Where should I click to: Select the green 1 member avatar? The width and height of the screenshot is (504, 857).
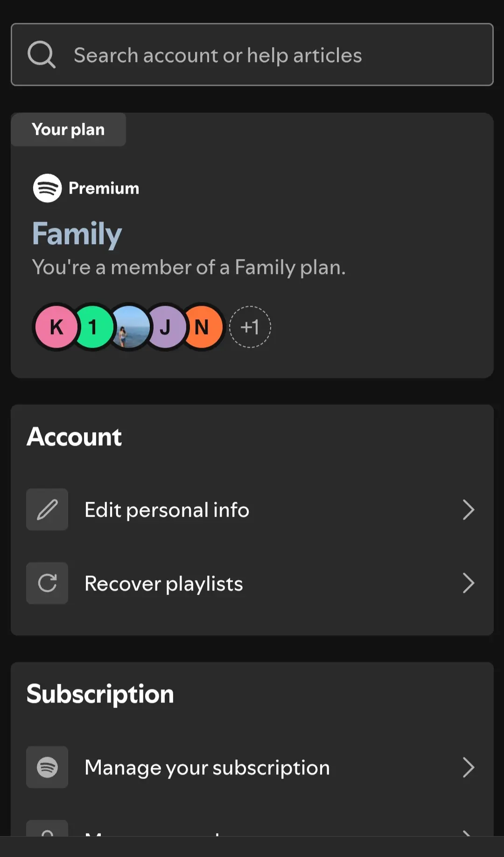[x=93, y=327]
